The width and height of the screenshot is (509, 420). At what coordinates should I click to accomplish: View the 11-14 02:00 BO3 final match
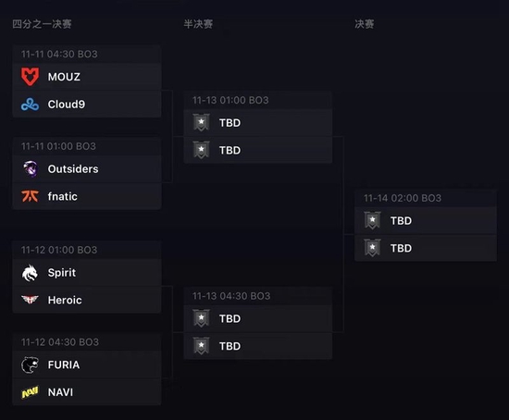(x=426, y=225)
